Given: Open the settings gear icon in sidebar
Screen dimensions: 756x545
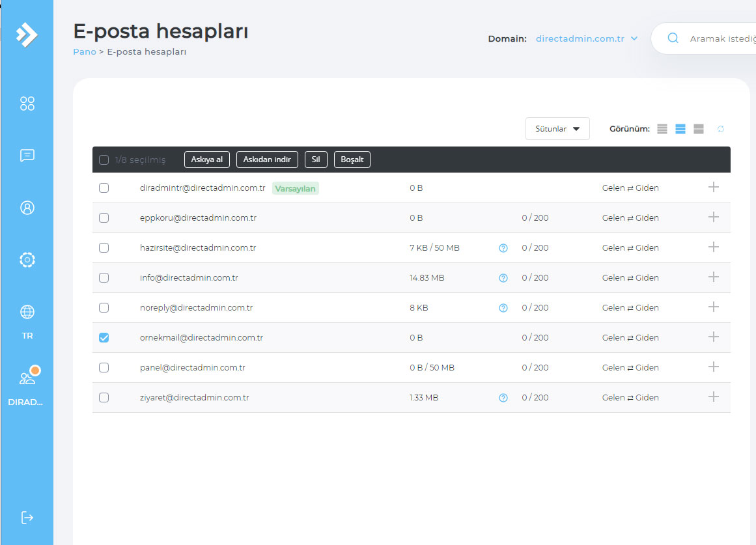Looking at the screenshot, I should [27, 260].
